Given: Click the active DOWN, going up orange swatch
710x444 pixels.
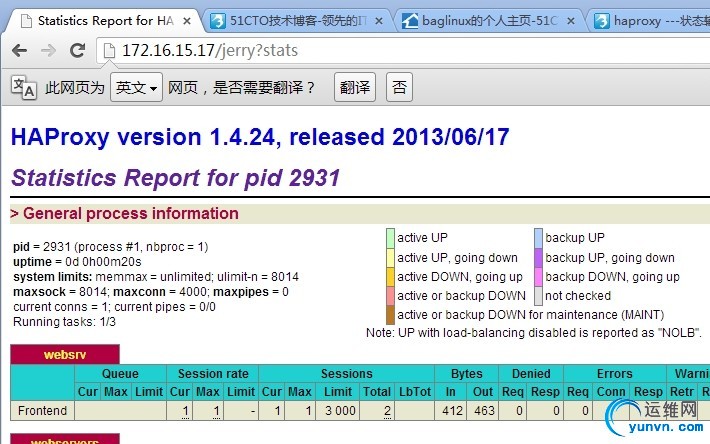Looking at the screenshot, I should [x=390, y=277].
